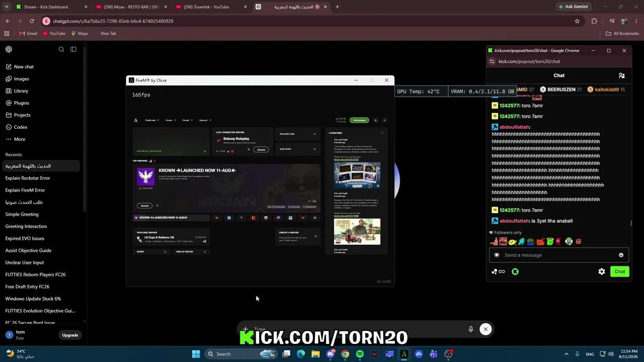Click the ChatGPT voice microphone icon

(x=471, y=329)
